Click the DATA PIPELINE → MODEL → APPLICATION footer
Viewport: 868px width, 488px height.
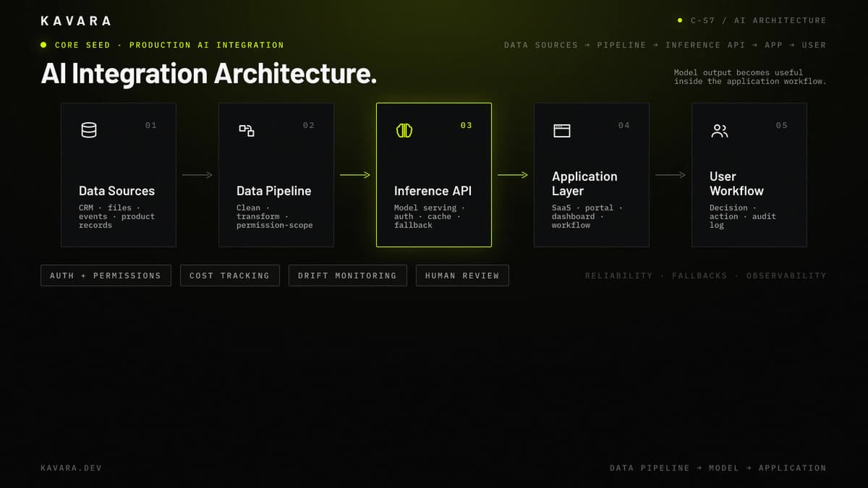click(718, 468)
